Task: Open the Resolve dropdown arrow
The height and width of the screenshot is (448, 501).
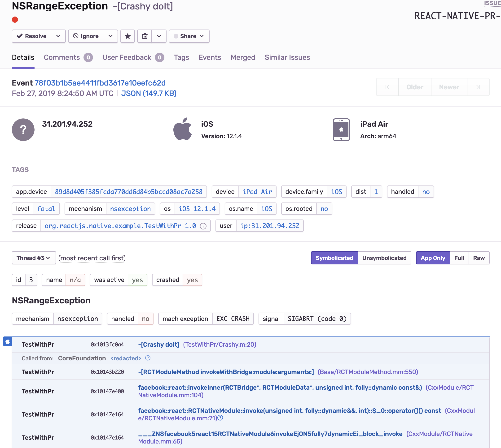Action: click(58, 36)
